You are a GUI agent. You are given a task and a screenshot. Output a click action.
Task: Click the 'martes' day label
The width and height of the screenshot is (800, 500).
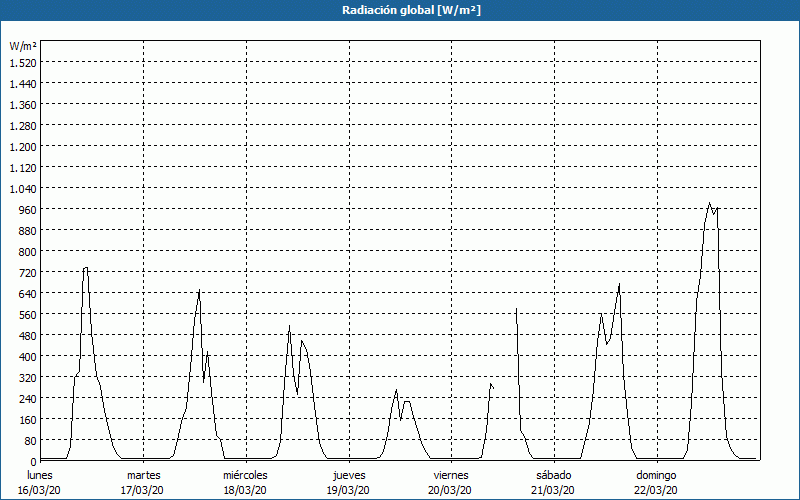click(x=143, y=475)
